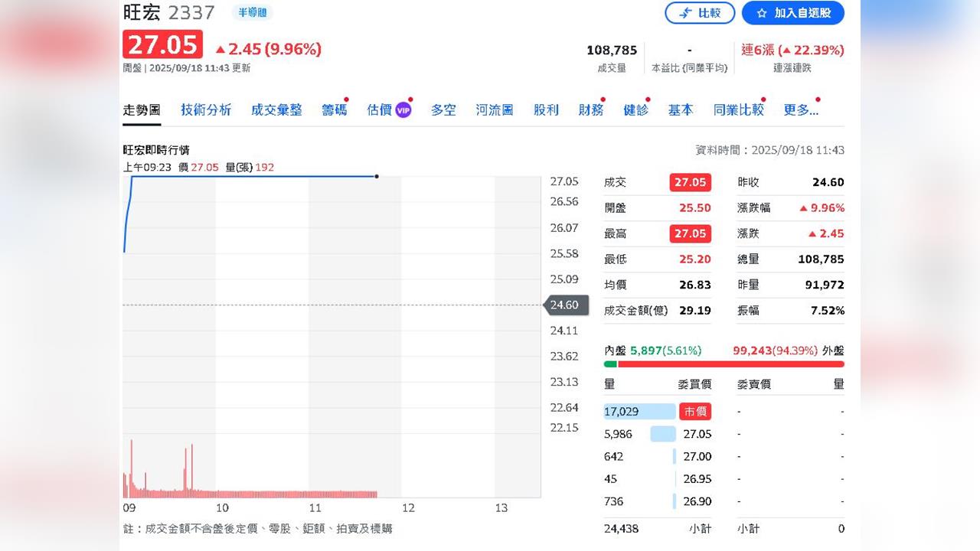The image size is (980, 551).
Task: Click the red 外盤 ratio bar
Action: coord(731,364)
